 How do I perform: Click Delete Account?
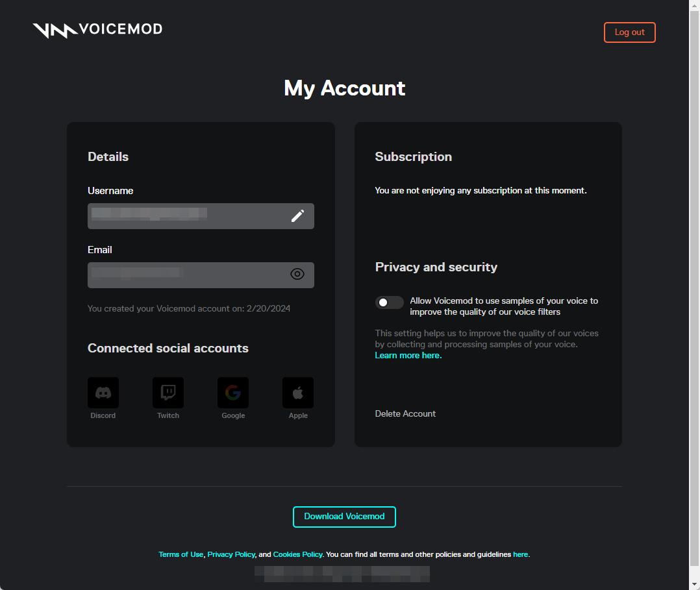click(405, 413)
